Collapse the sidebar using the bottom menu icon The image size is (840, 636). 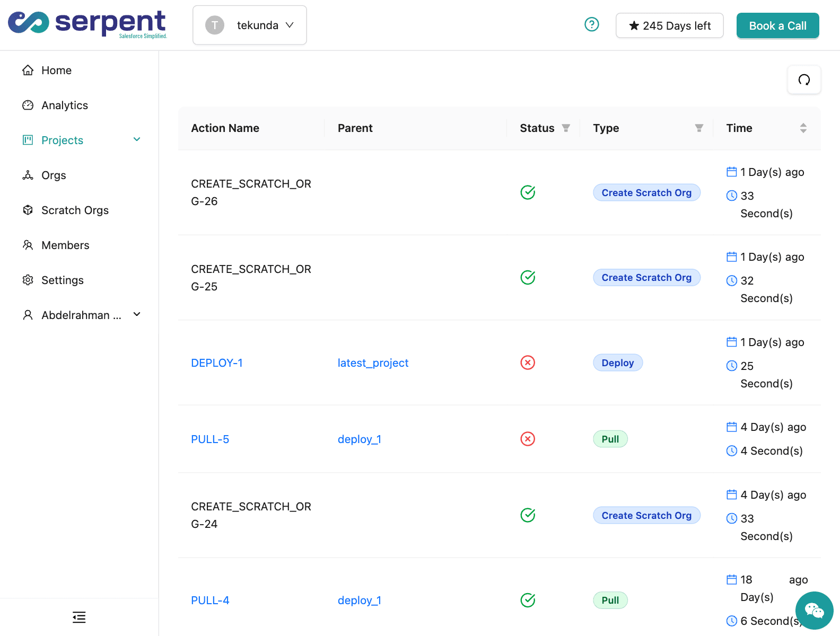(x=79, y=617)
